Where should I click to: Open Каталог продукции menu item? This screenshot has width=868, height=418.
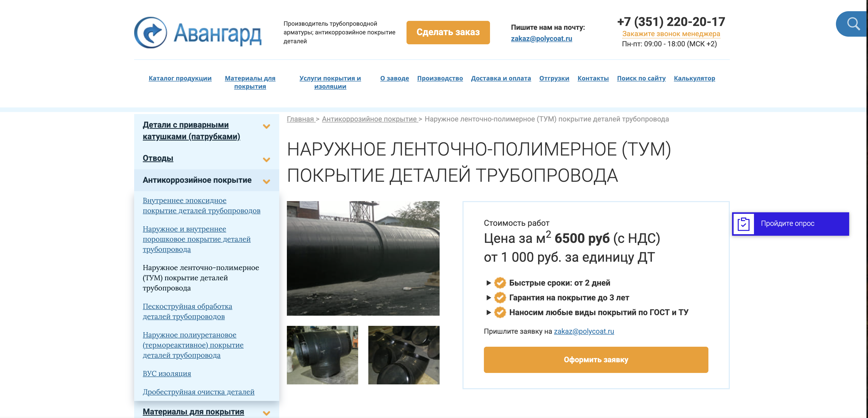coord(180,78)
